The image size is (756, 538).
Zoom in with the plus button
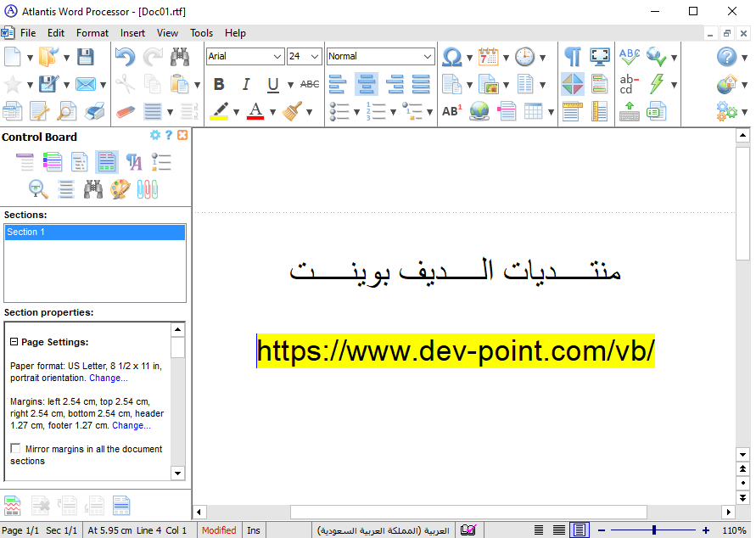pos(706,530)
